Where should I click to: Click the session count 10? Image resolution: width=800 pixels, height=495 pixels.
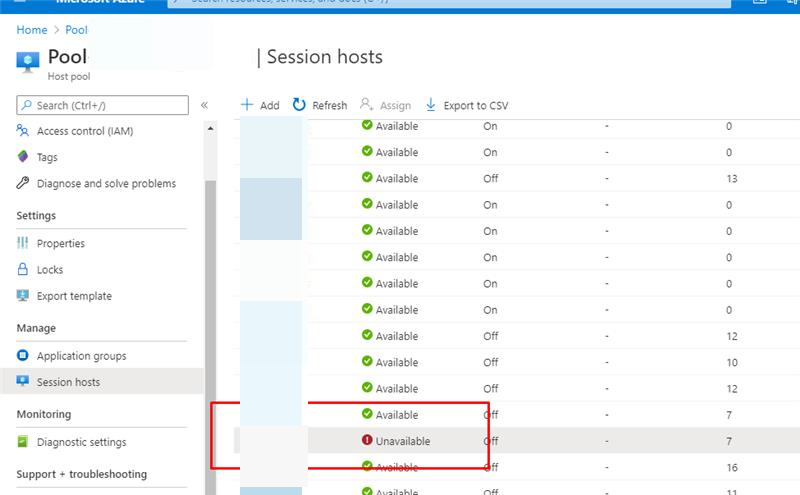tap(732, 362)
